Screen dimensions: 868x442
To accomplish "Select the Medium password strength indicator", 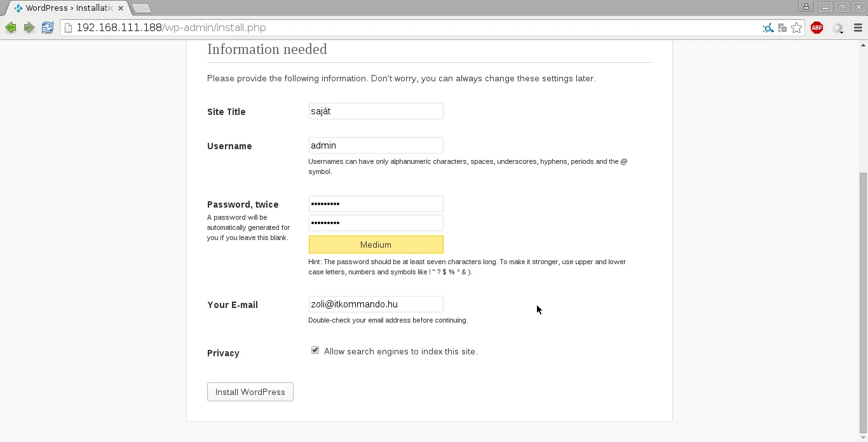I will coord(376,244).
